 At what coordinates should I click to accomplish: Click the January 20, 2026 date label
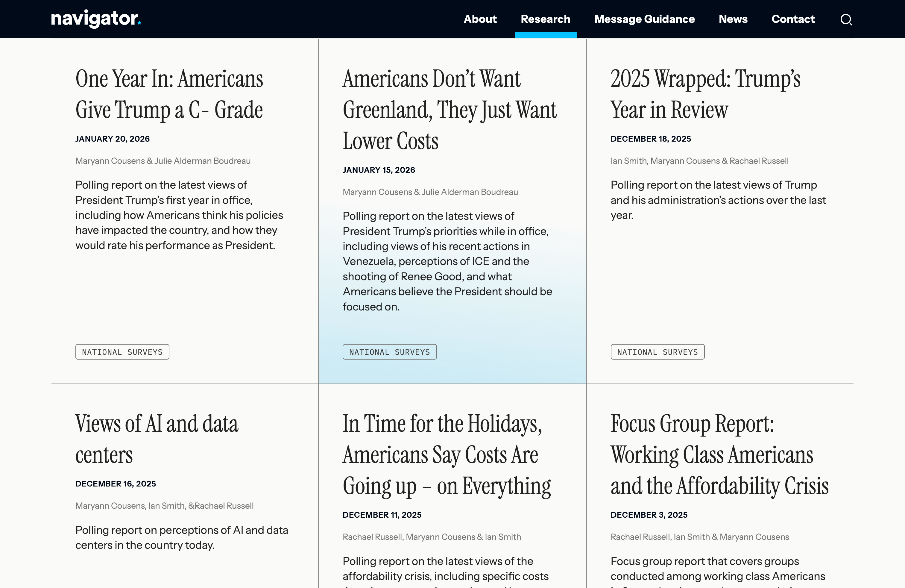point(113,139)
